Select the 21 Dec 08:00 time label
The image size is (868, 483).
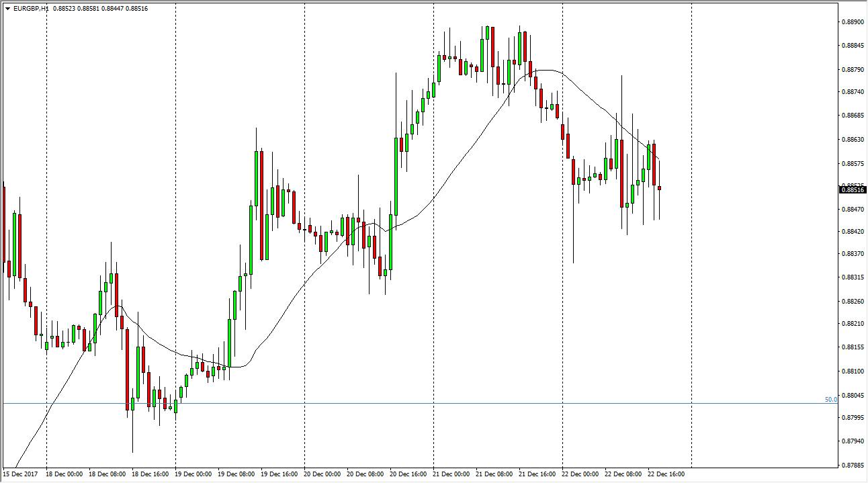tap(496, 474)
